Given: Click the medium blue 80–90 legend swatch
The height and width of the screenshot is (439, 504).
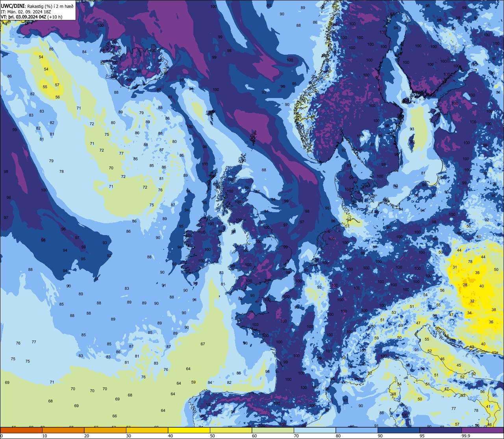Looking at the screenshot, I should tap(357, 430).
